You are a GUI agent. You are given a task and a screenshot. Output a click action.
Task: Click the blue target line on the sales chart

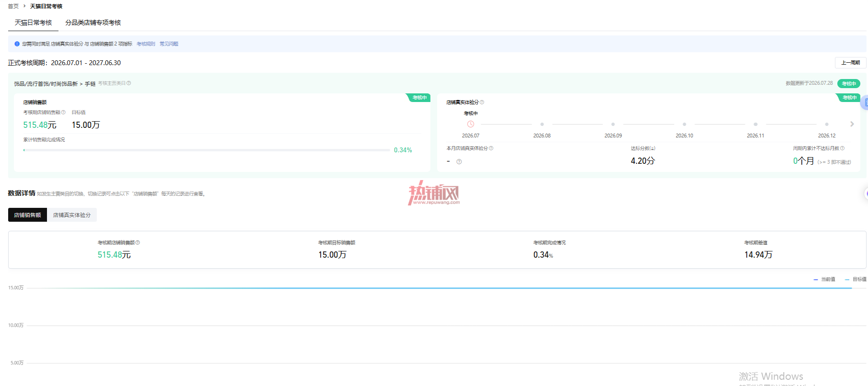pos(440,288)
